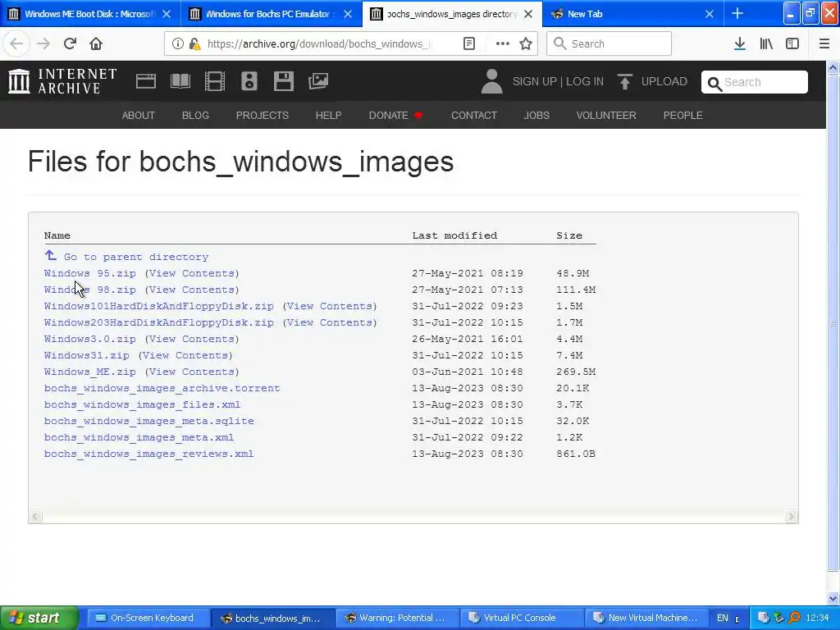Download Windows 98.zip
The height and width of the screenshot is (630, 840).
coord(90,290)
